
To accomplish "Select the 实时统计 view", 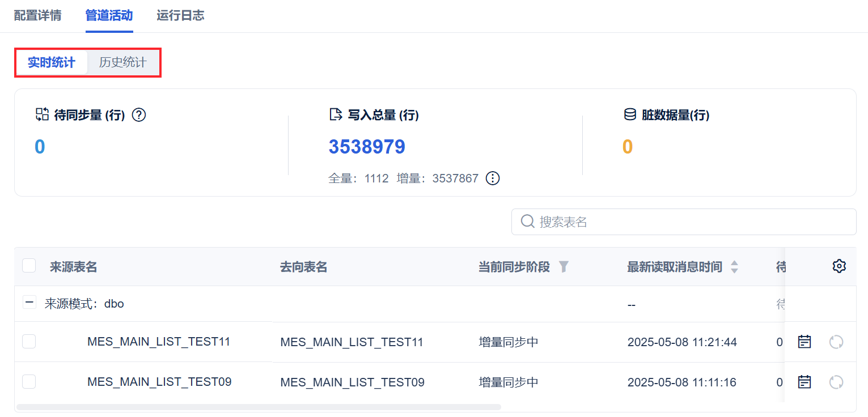I will click(52, 62).
